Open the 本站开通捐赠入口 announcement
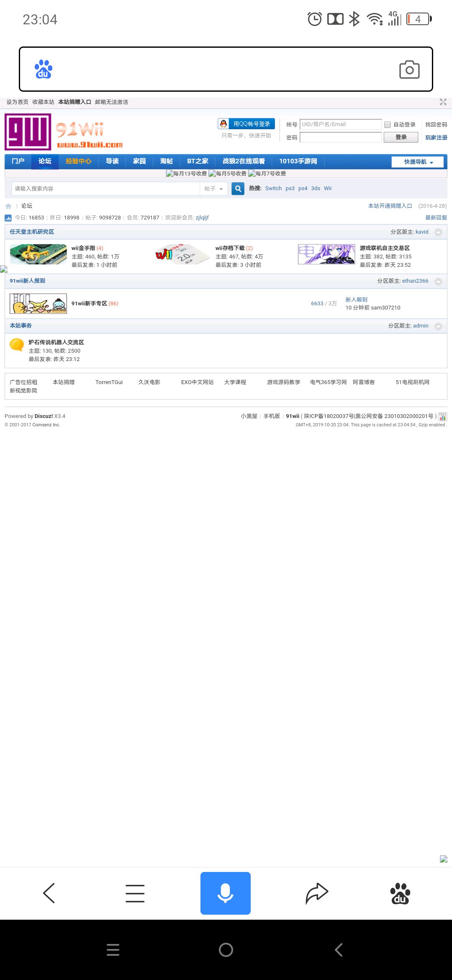 pos(390,206)
